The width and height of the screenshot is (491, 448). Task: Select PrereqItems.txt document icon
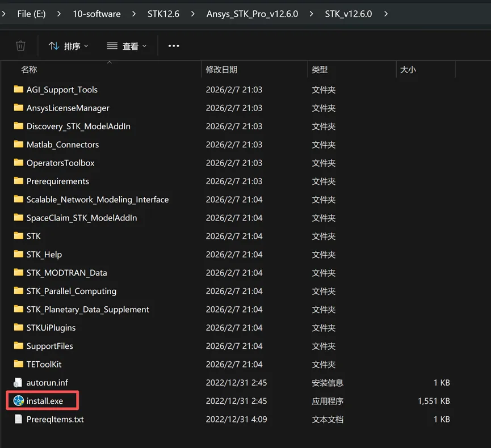[x=19, y=419]
